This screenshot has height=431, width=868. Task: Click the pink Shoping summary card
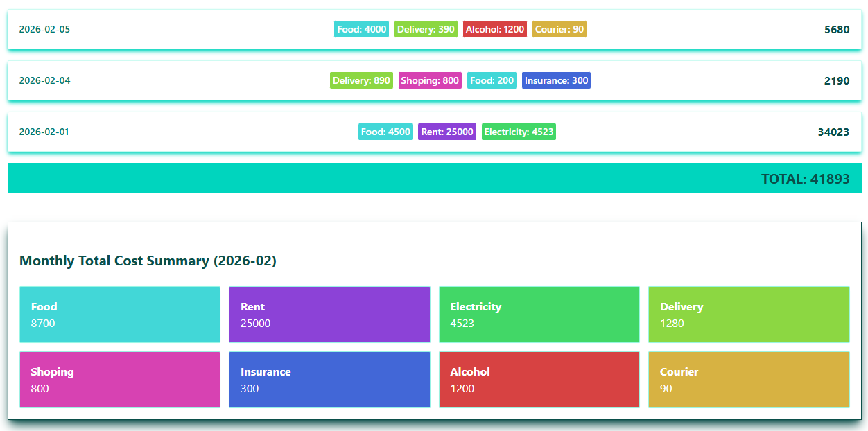pos(120,380)
